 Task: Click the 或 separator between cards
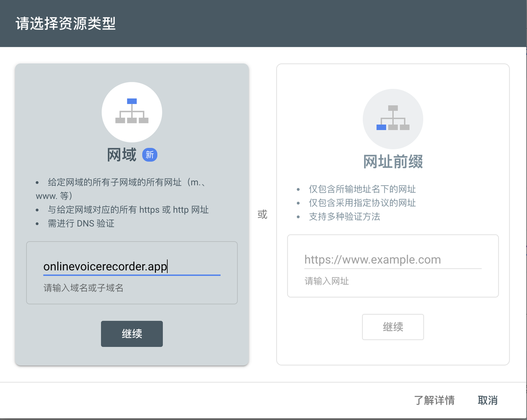point(262,214)
